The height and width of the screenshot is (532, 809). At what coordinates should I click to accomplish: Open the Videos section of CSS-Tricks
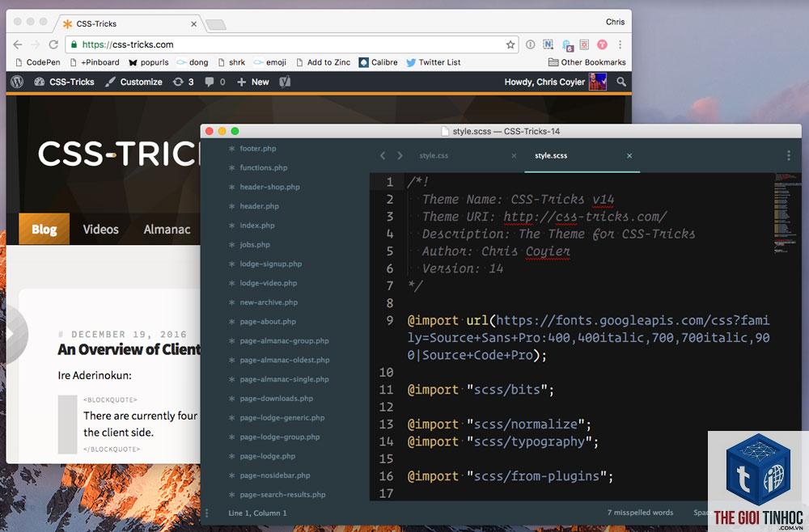pos(100,229)
